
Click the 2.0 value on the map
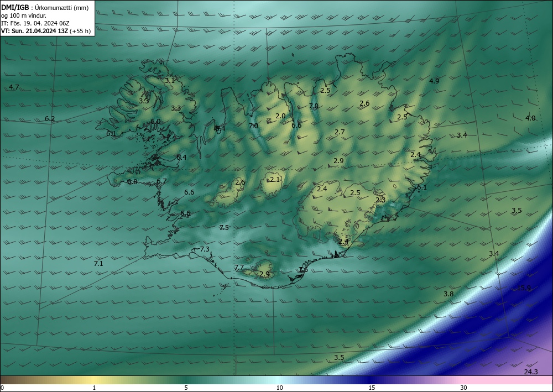click(280, 116)
